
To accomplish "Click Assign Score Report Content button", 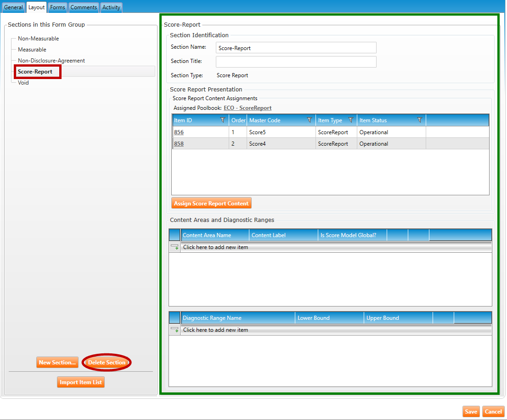I will 211,203.
